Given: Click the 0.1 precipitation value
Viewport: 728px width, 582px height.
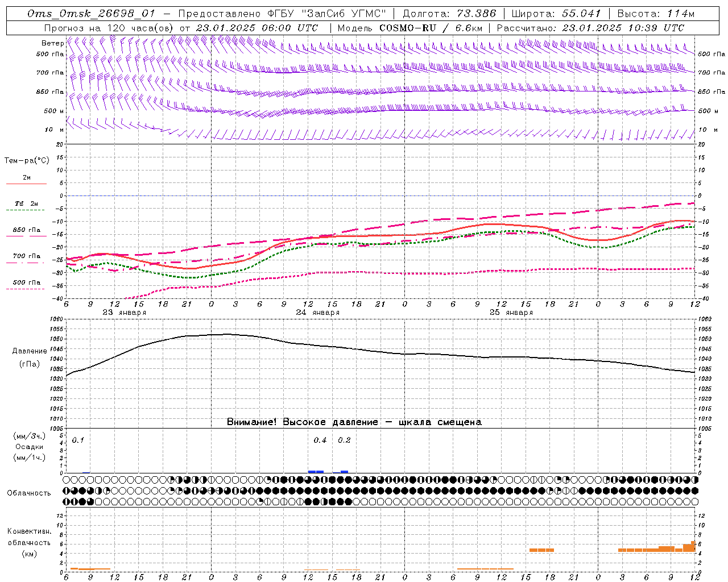Looking at the screenshot, I should [78, 440].
